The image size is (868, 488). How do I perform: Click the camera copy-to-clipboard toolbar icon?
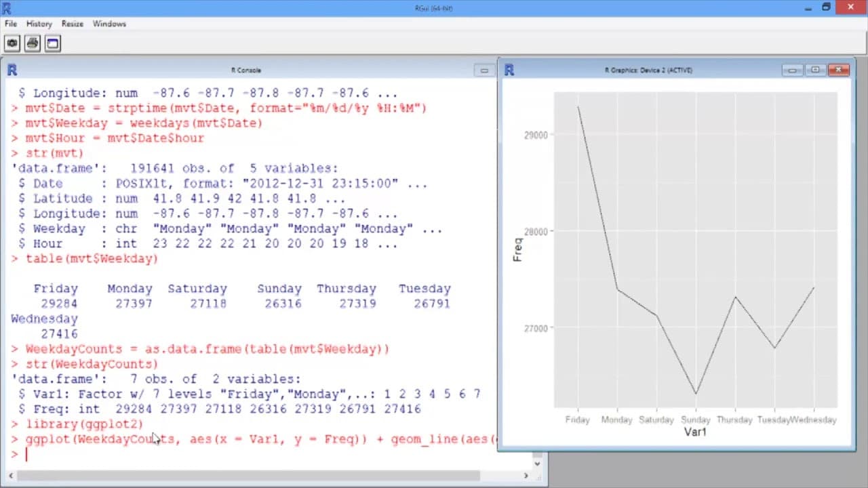pyautogui.click(x=12, y=43)
